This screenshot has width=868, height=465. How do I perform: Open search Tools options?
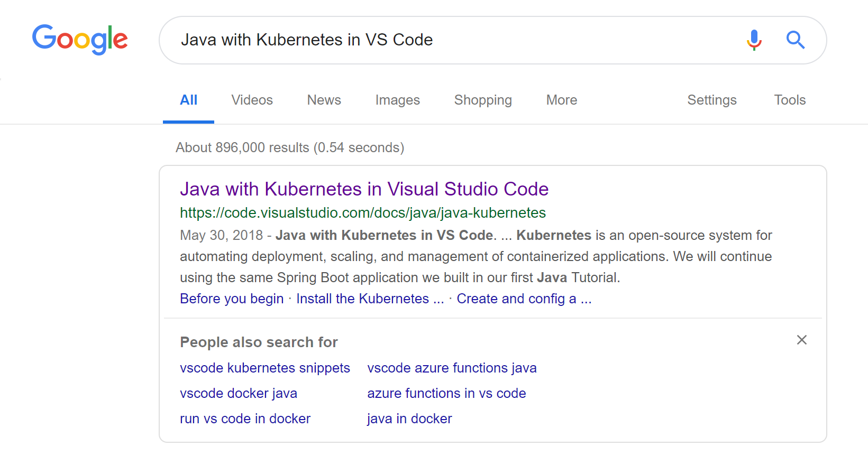[790, 100]
